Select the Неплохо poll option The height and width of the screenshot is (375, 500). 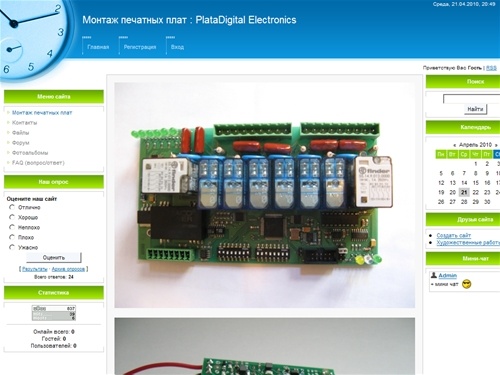pyautogui.click(x=12, y=227)
